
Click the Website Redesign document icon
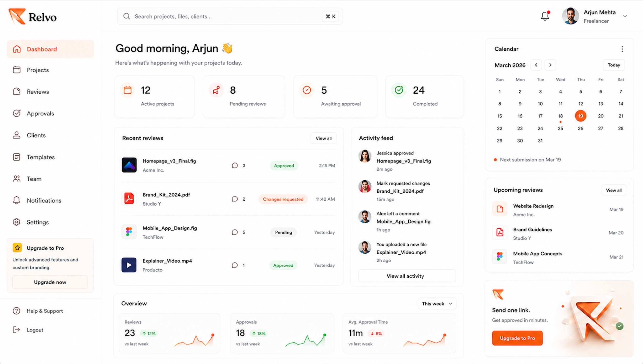tap(500, 209)
